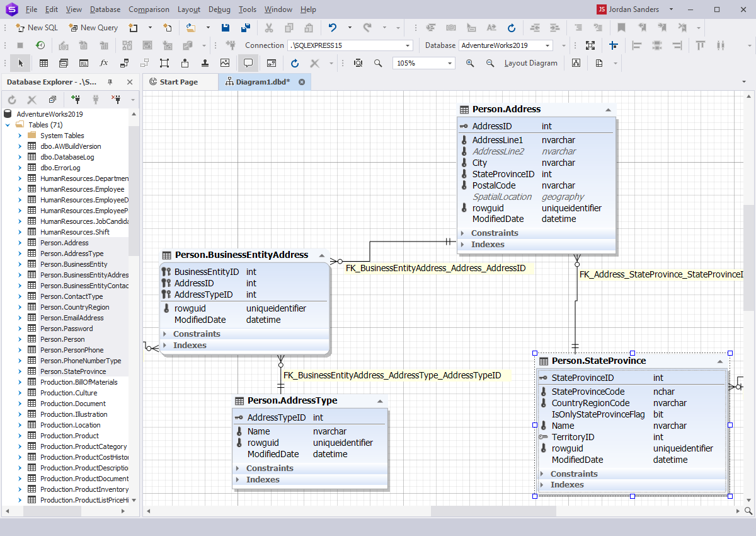This screenshot has height=536, width=756.
Task: Click the New Relation tool icon
Action: tap(124, 63)
